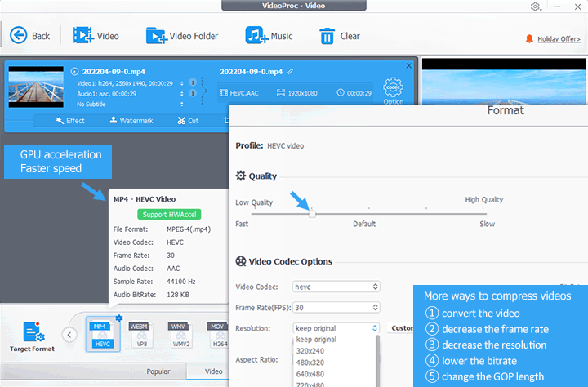Click the resolution list scrollbar
The image size is (588, 387).
pyautogui.click(x=377, y=361)
